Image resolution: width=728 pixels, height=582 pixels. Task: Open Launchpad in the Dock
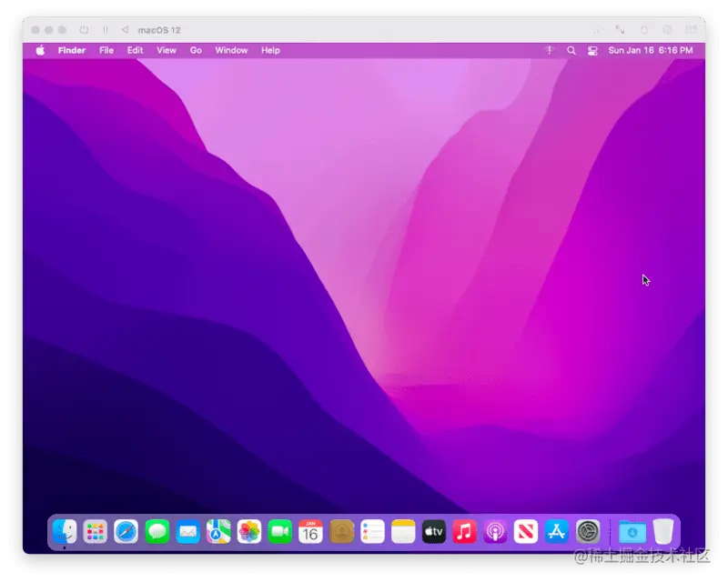(x=96, y=531)
